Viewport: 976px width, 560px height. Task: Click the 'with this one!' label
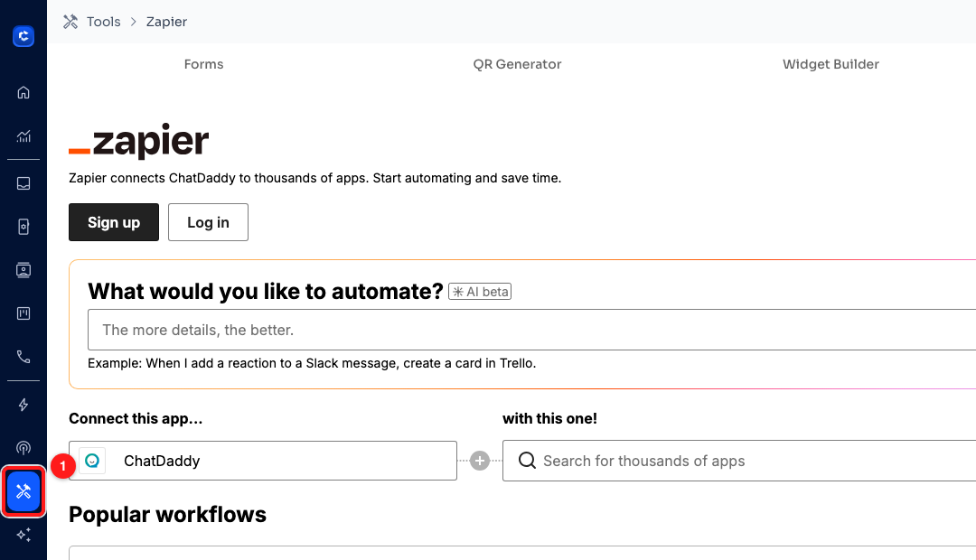point(549,419)
